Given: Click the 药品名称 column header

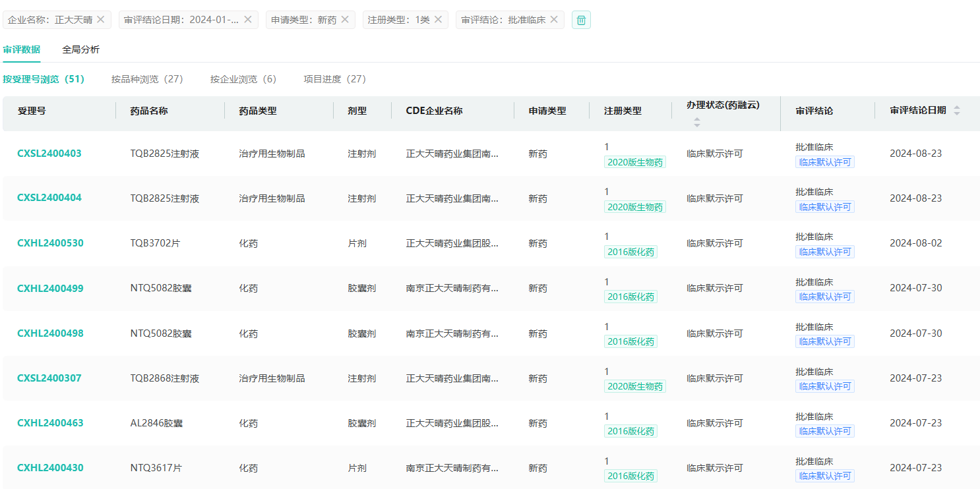Looking at the screenshot, I should (149, 111).
